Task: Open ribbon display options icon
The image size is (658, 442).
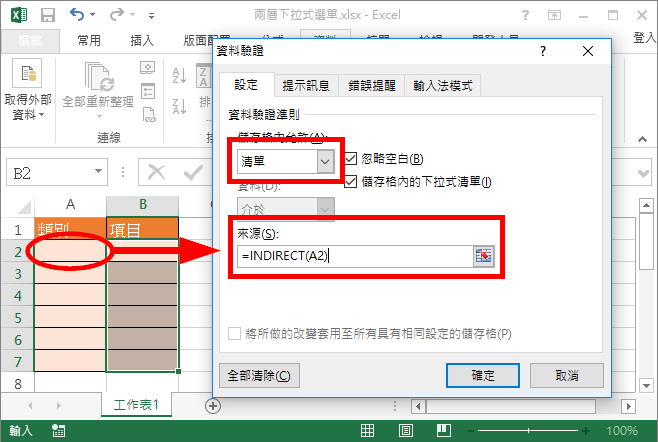Action: pos(554,16)
